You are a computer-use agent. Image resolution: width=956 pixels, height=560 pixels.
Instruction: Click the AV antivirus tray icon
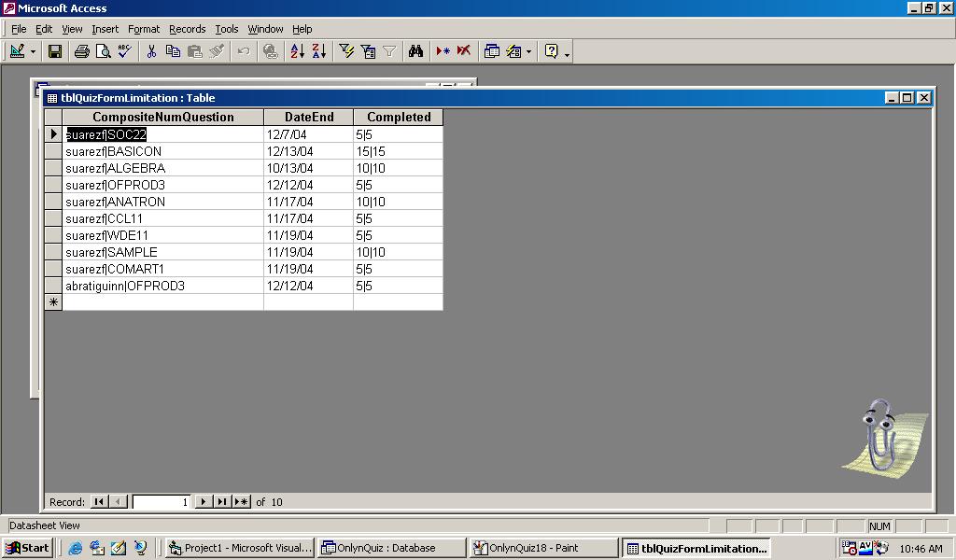(865, 547)
